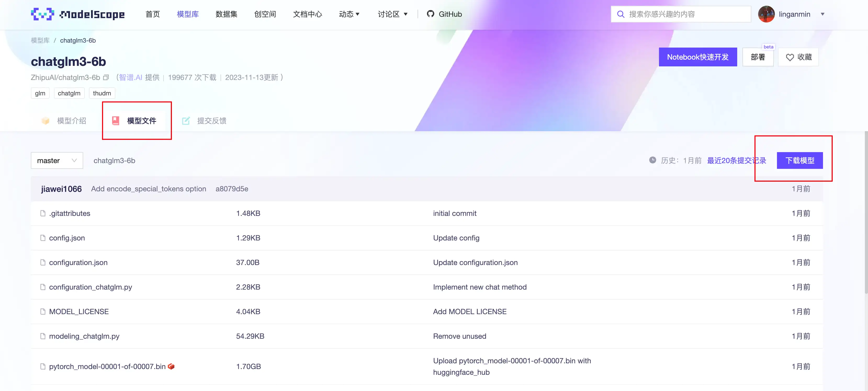Go to 首页 in the navigation

pyautogui.click(x=153, y=14)
